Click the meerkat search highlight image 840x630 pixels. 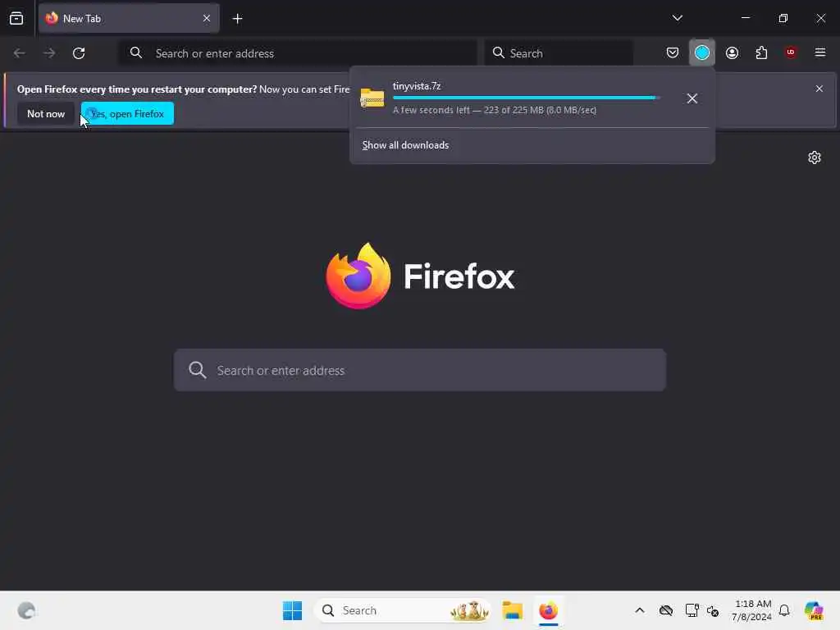pos(469,610)
